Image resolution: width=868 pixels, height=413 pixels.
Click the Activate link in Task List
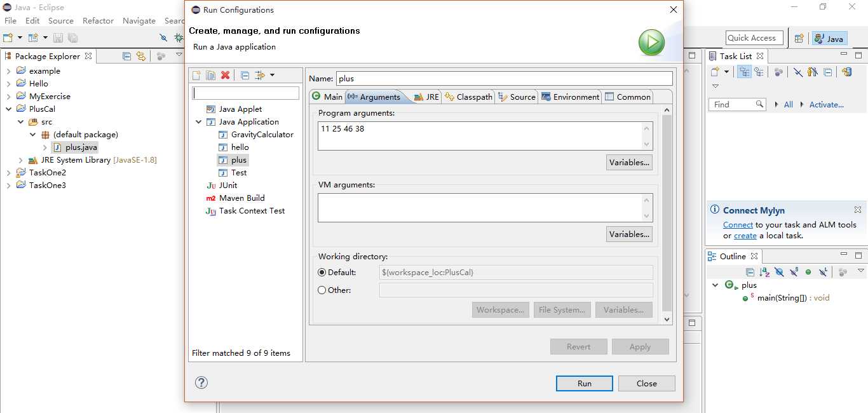click(x=826, y=105)
